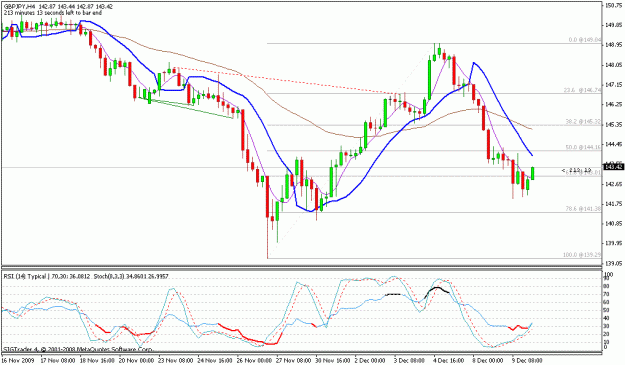Click the highlighted current price tag 143.42

(x=613, y=167)
